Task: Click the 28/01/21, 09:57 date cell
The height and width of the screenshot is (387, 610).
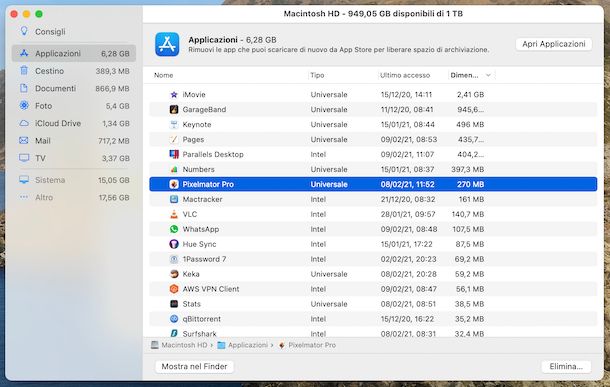Action: [408, 214]
